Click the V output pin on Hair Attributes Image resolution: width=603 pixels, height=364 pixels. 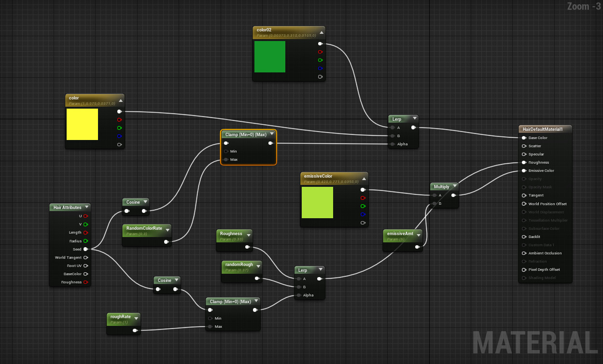(x=86, y=224)
